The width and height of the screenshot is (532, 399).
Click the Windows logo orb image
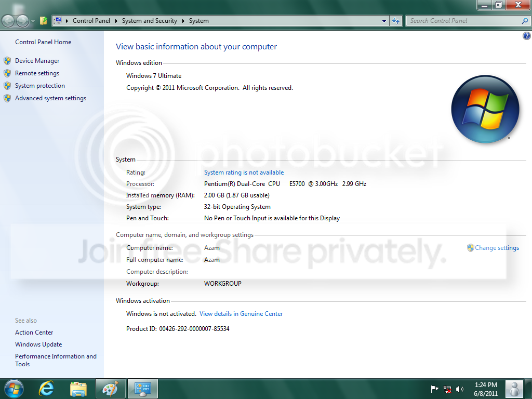coord(485,109)
